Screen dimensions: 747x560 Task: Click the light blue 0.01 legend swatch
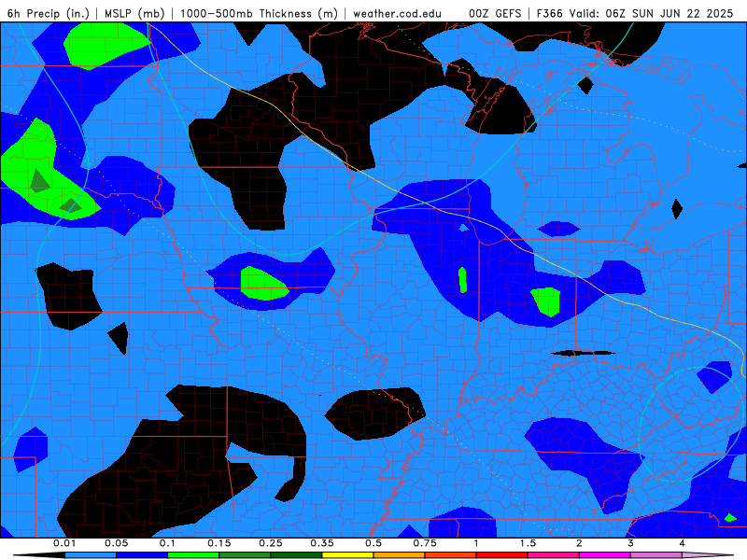coord(91,555)
